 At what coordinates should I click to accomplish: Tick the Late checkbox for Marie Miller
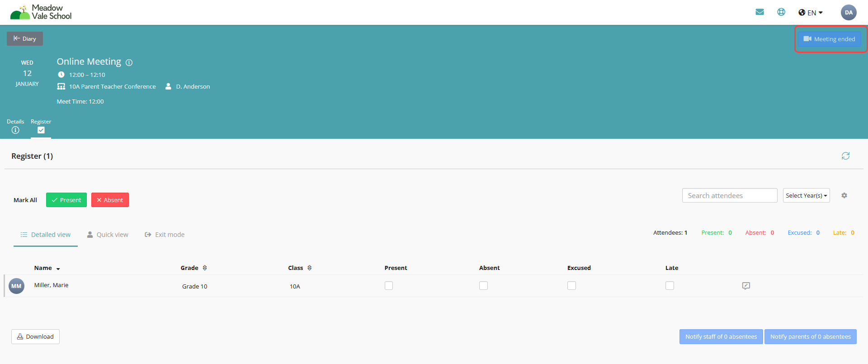point(670,286)
